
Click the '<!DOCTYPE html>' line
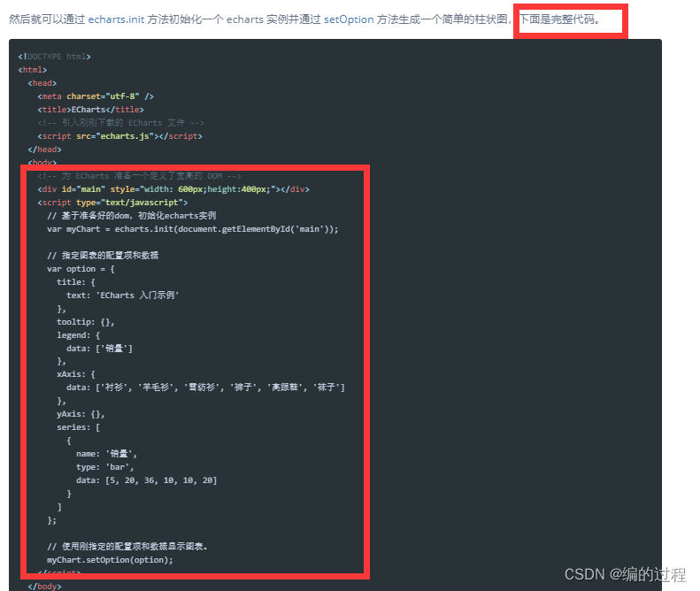[55, 57]
